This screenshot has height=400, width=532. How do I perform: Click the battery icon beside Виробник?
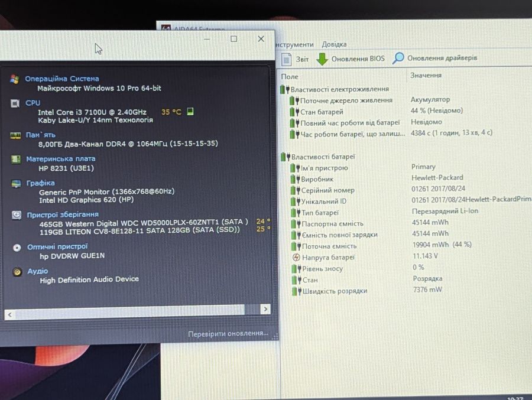click(x=296, y=179)
